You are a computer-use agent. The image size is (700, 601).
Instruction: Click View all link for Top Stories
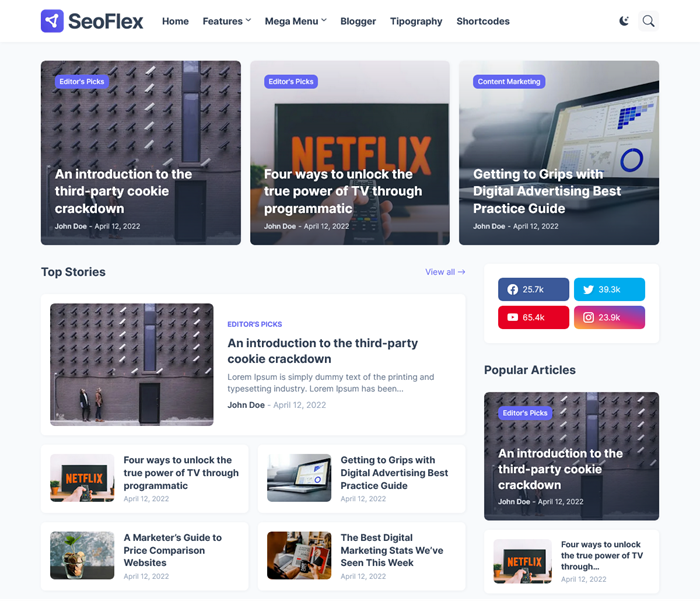(445, 272)
